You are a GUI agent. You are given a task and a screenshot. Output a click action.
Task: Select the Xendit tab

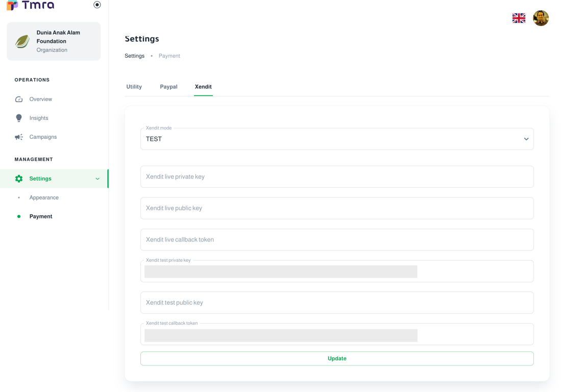[203, 87]
